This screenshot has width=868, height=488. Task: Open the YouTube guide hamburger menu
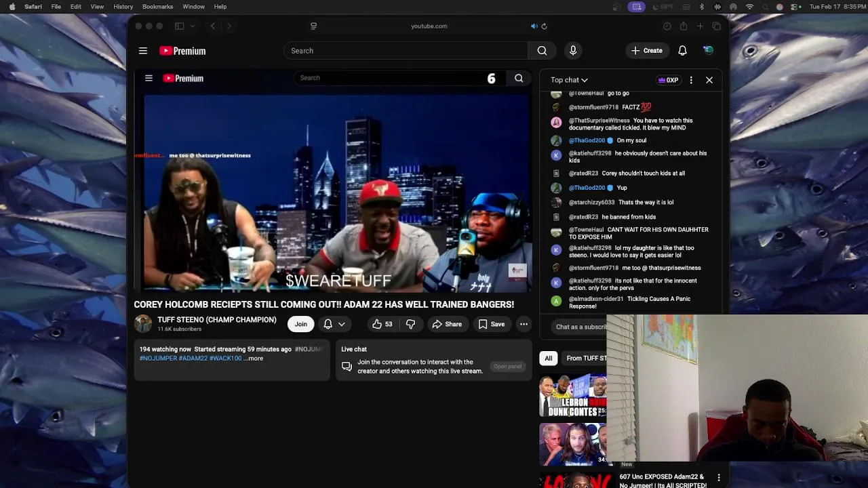[143, 51]
